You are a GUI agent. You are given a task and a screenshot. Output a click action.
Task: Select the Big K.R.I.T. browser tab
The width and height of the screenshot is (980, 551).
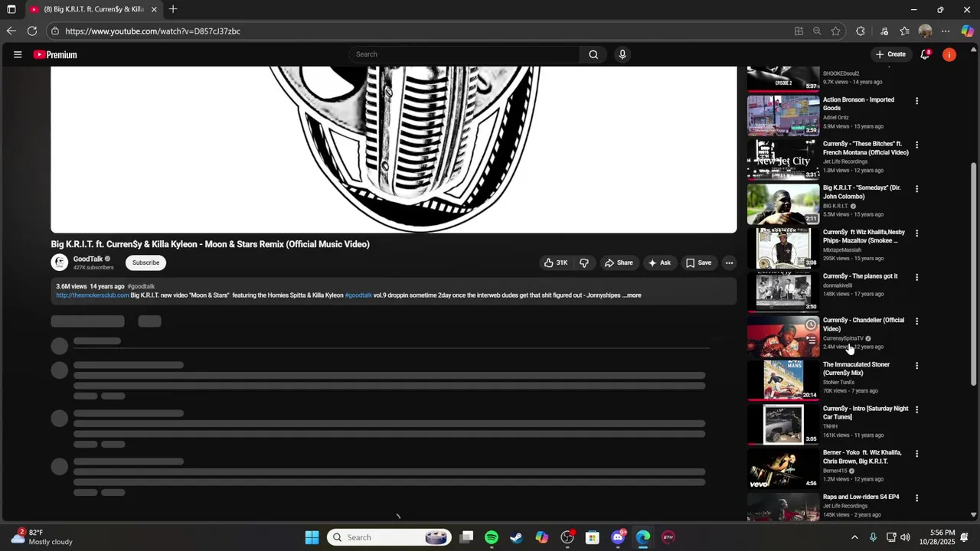pos(92,9)
